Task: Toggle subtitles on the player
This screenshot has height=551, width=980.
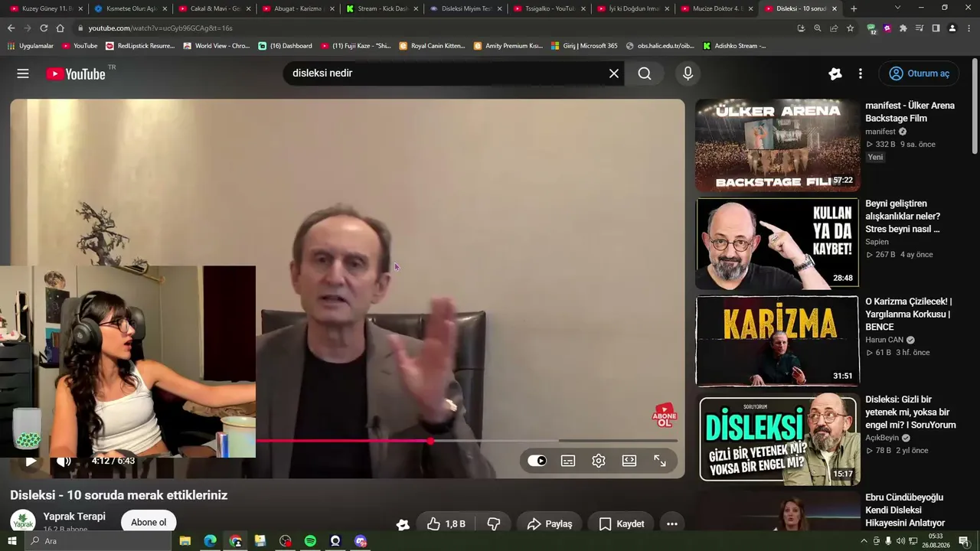Action: pos(568,461)
